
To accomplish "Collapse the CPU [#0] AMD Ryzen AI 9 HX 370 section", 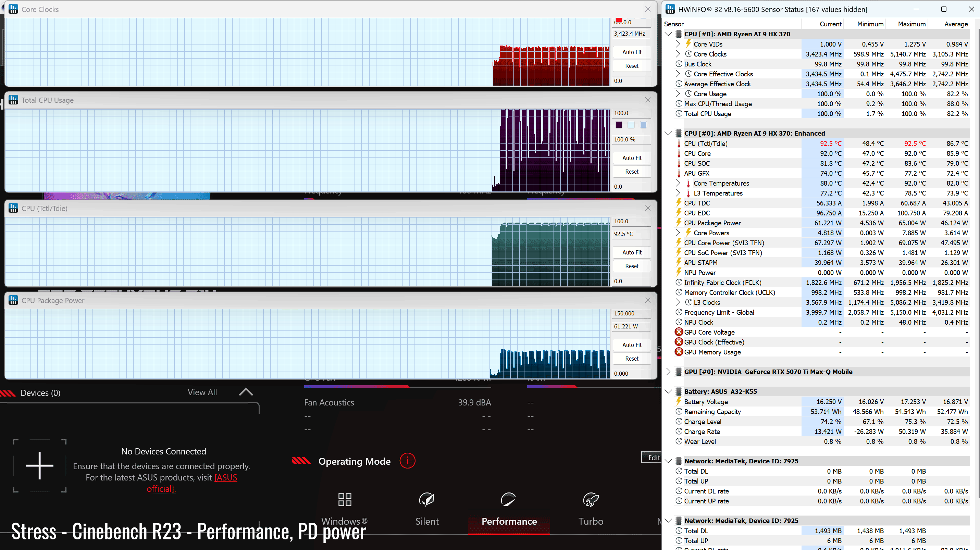I will (x=668, y=34).
